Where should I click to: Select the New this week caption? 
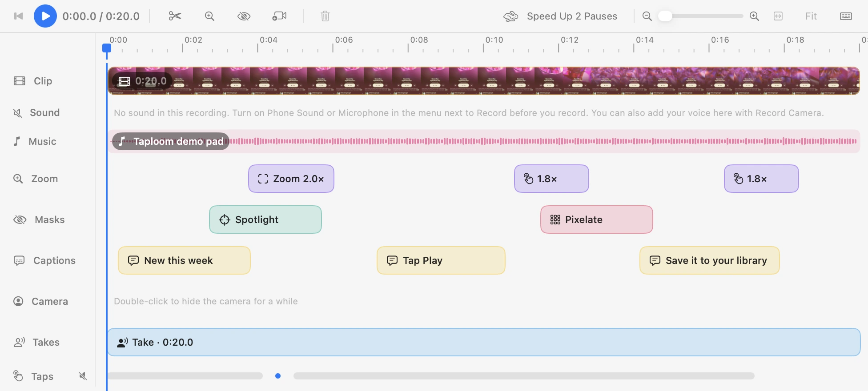pos(184,260)
